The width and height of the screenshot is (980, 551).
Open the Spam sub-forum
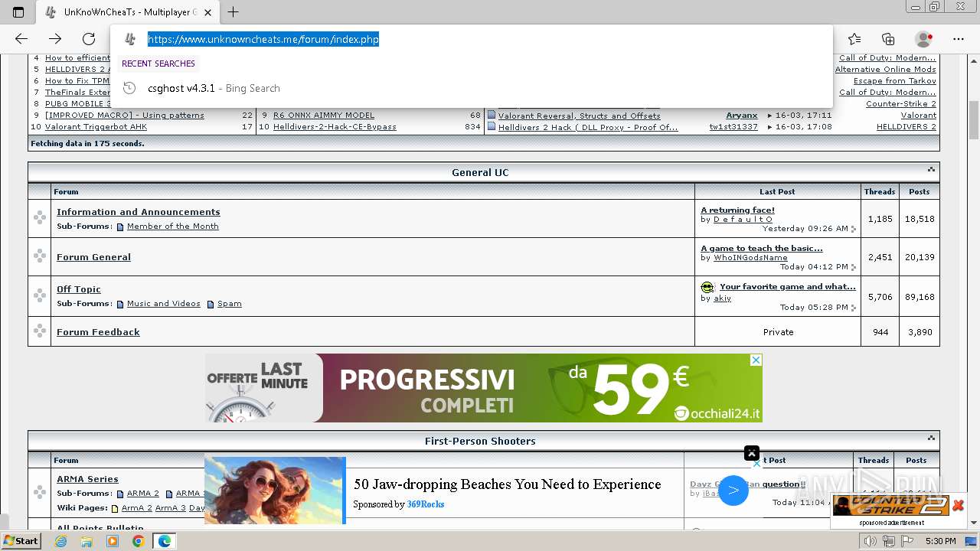(230, 304)
